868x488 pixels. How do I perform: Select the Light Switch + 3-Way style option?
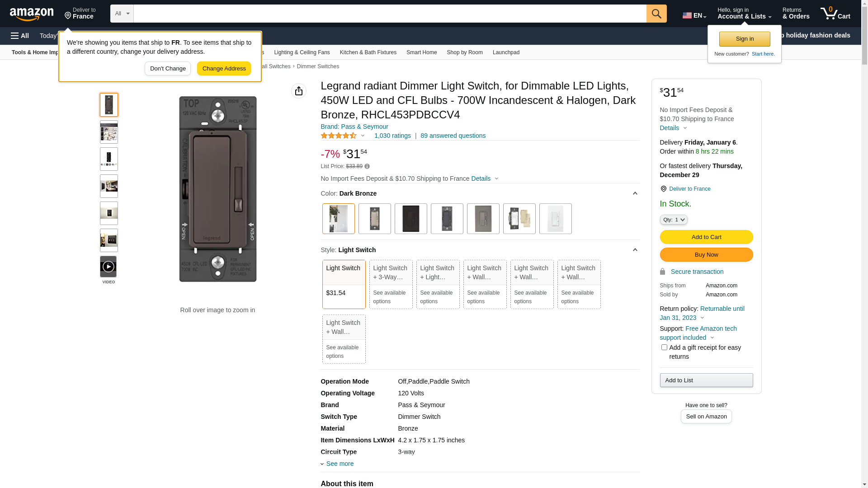point(391,284)
